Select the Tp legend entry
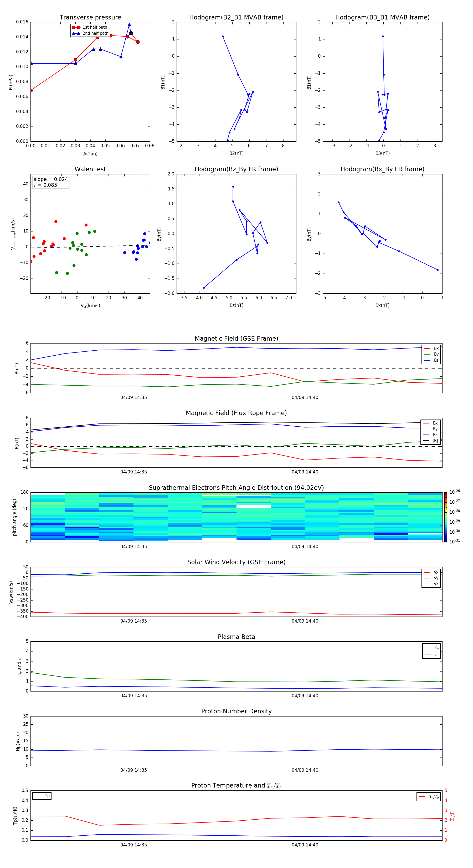473x868 pixels. (42, 796)
